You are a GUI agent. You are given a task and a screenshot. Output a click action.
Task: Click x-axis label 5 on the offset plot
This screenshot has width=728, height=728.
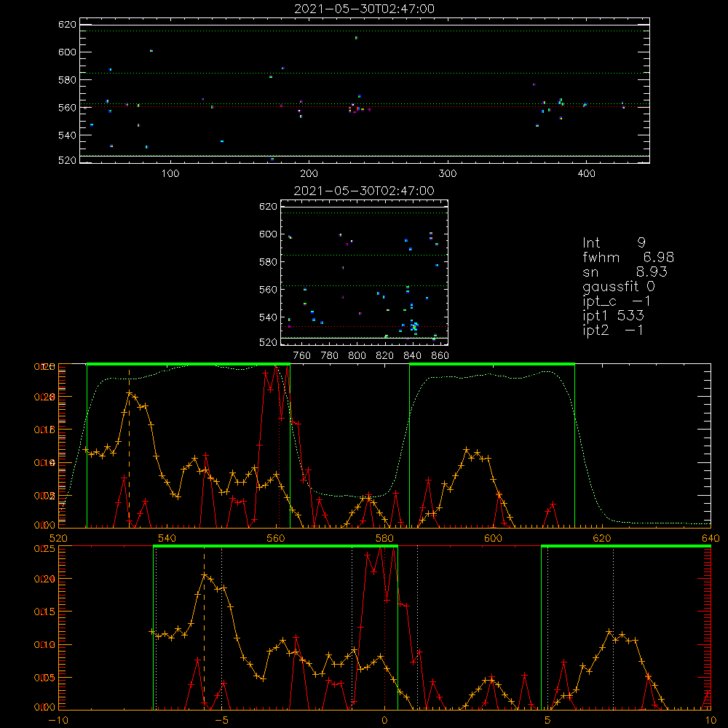tap(547, 720)
